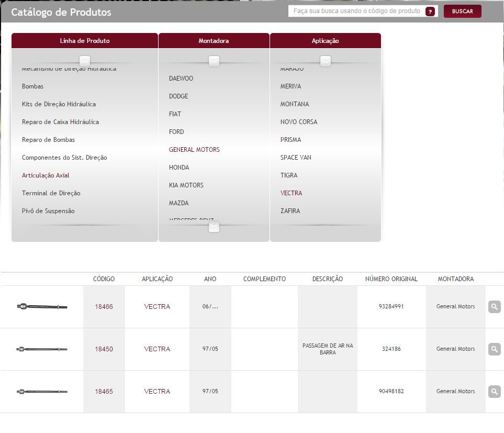Screen dimensions: 504x433
Task: Open details magnifier for product 18465
Action: click(x=495, y=392)
